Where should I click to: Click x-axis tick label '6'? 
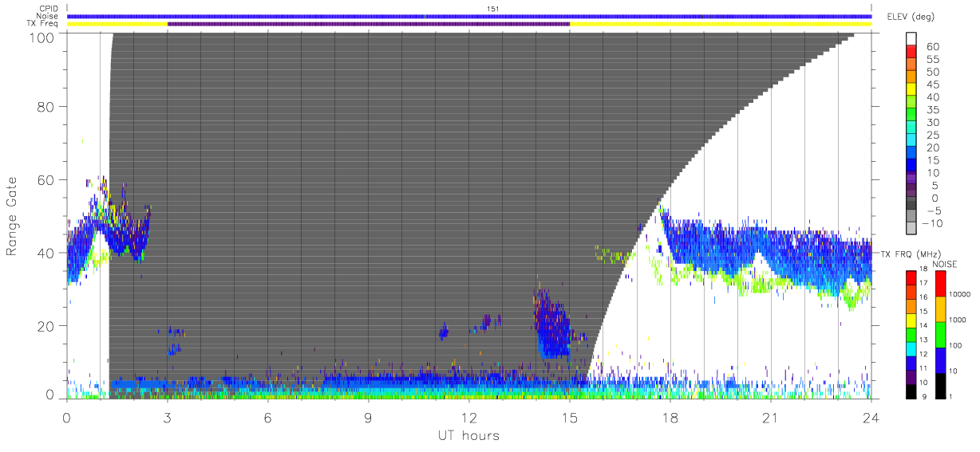tap(268, 417)
